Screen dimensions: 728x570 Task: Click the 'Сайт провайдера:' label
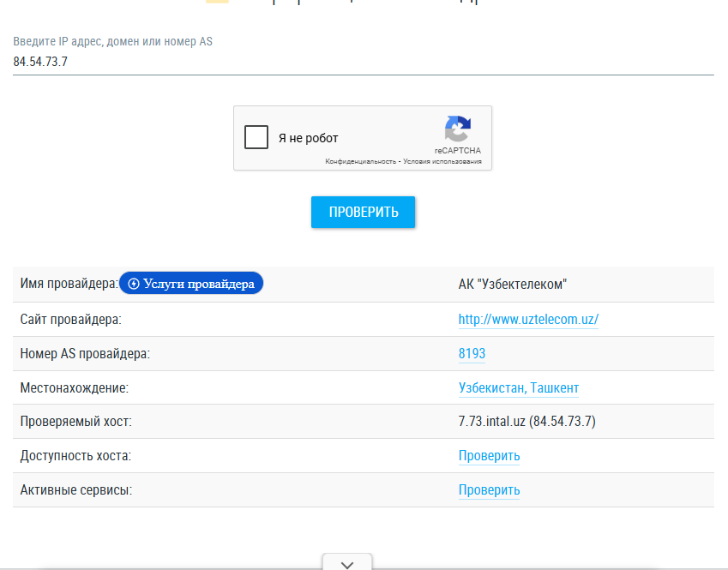70,320
